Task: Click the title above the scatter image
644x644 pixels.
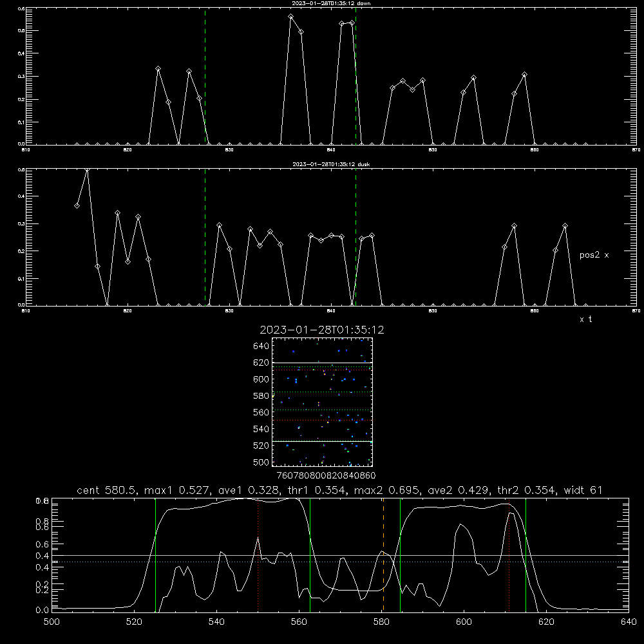Action: 322,330
